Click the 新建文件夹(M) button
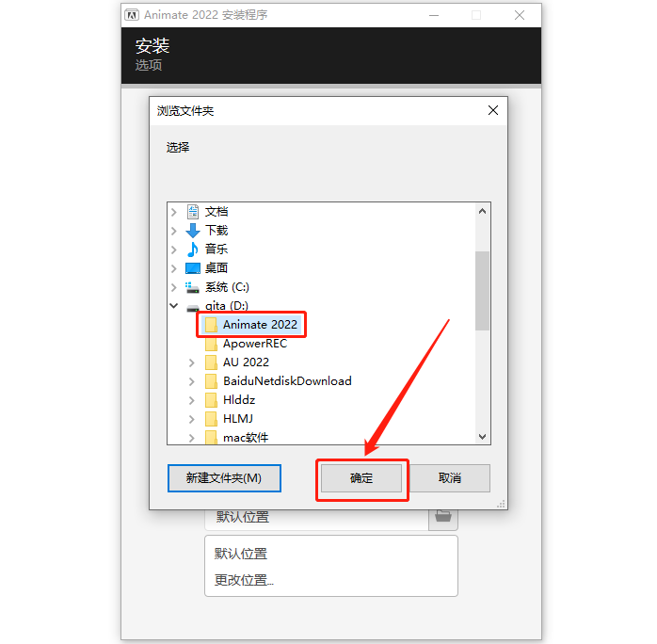Viewport: 657px width, 644px height. coord(224,478)
